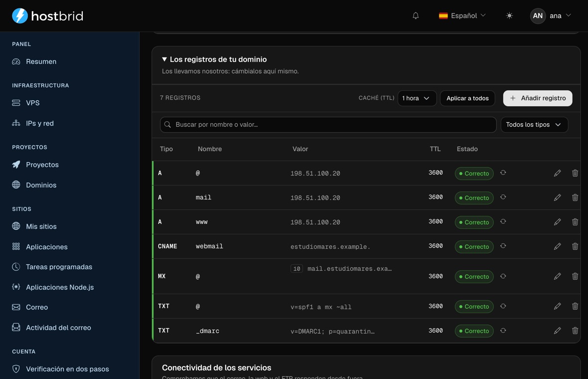Edit the A mail record
This screenshot has height=379, width=588.
(x=557, y=197)
